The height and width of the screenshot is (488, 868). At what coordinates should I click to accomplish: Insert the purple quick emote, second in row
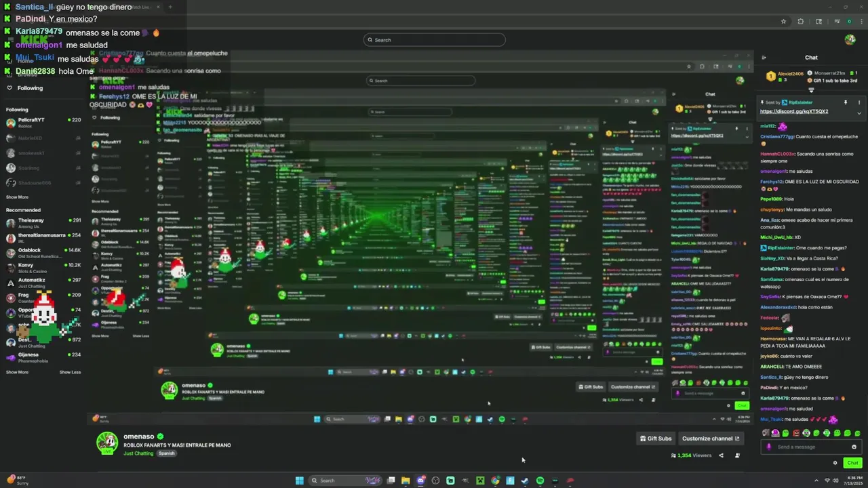(775, 433)
